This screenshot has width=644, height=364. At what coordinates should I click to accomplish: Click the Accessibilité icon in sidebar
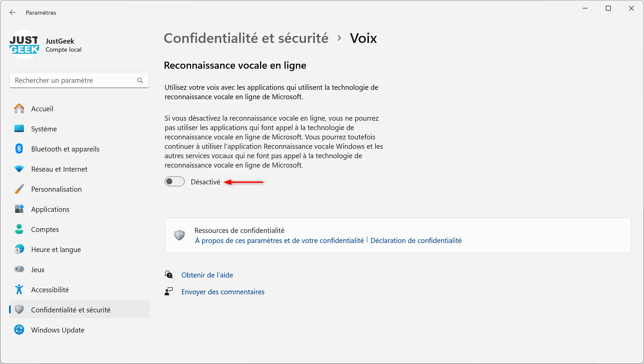tap(18, 290)
